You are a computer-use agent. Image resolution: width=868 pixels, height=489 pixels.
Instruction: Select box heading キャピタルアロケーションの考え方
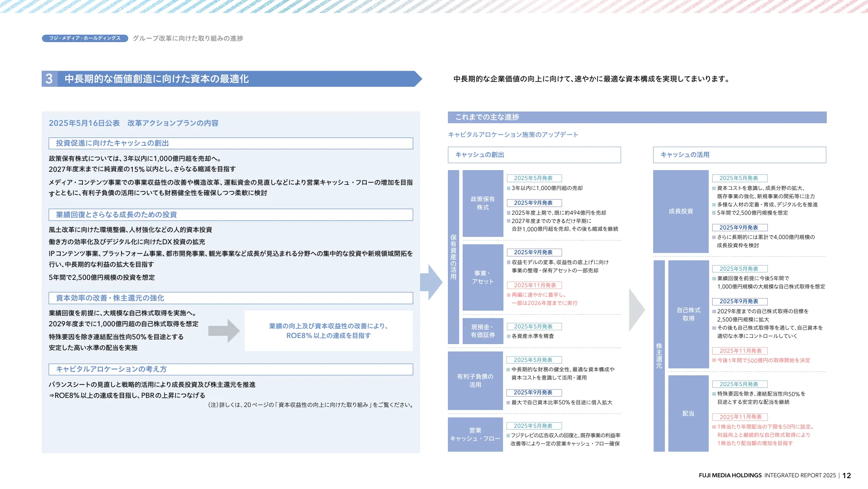pyautogui.click(x=230, y=369)
